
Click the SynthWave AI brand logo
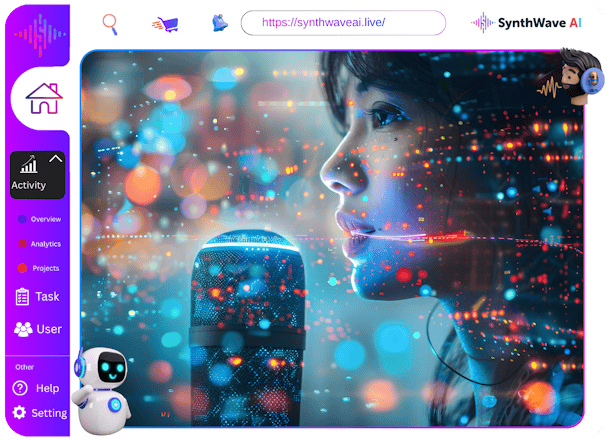[x=527, y=22]
